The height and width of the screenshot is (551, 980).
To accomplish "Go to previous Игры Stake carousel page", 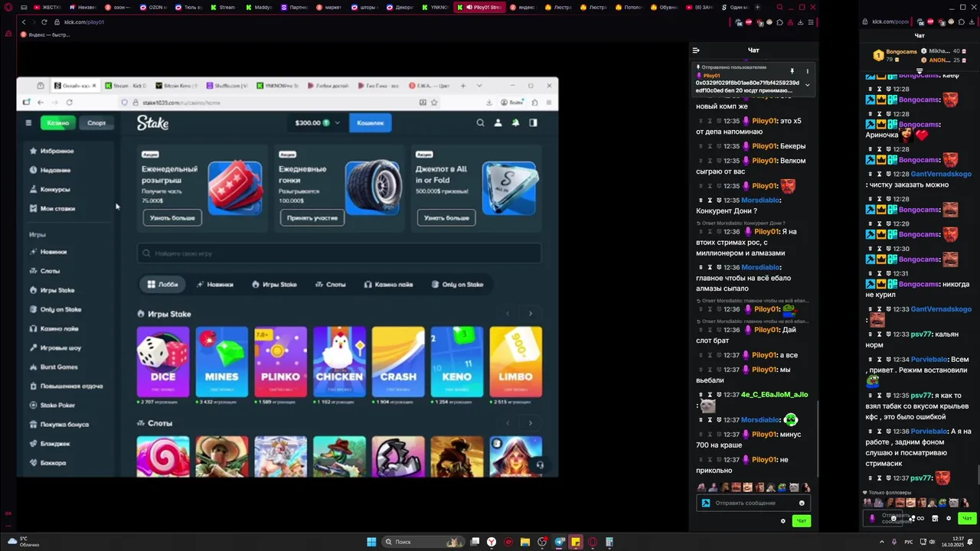I will (x=507, y=314).
